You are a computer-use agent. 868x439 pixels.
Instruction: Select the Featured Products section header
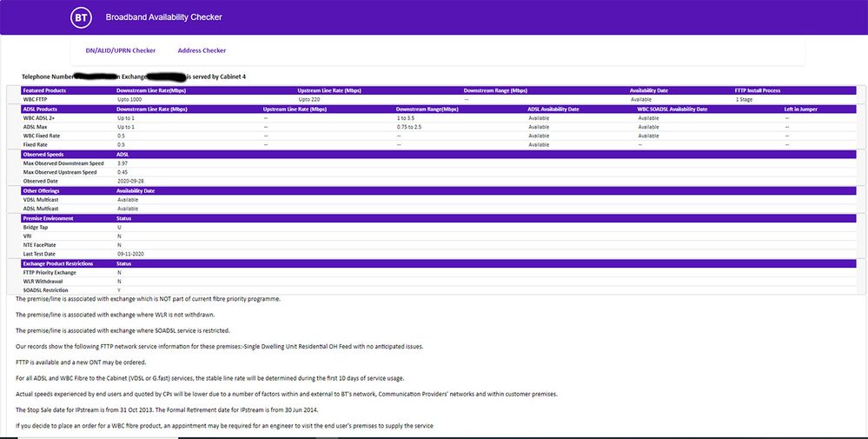pyautogui.click(x=44, y=90)
